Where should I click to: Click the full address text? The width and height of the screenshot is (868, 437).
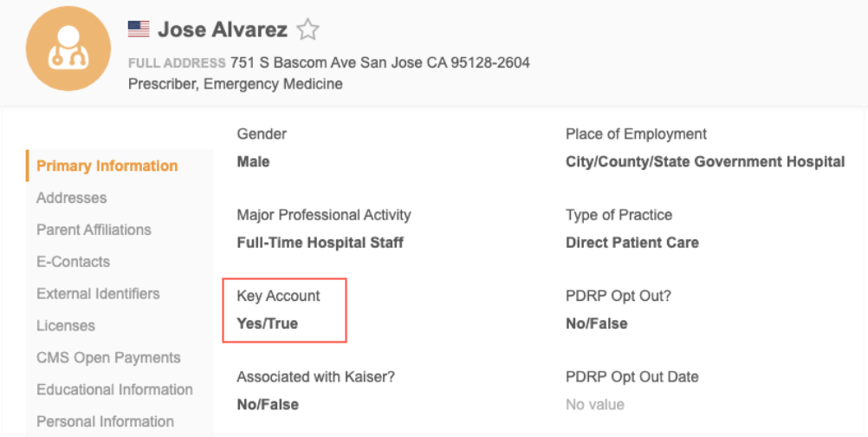click(379, 62)
